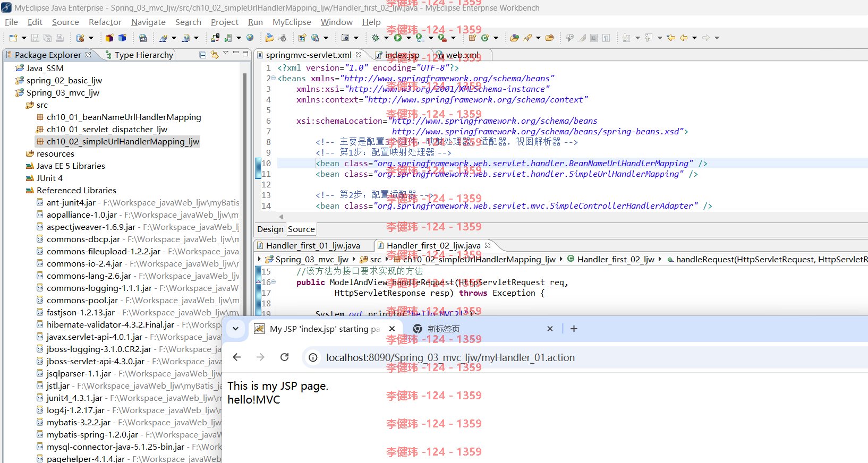Click the green Run button icon
Screen dimensions: 868x463
397,38
